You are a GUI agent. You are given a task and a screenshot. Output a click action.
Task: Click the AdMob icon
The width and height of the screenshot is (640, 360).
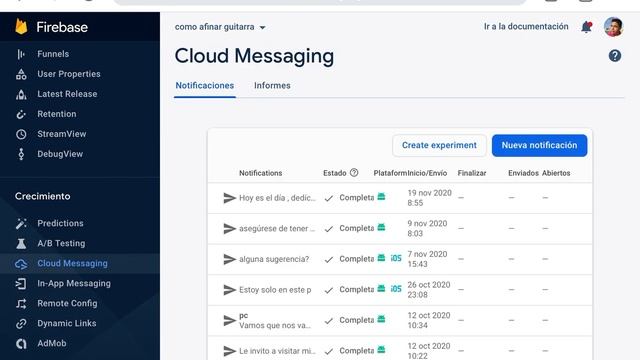click(x=21, y=344)
